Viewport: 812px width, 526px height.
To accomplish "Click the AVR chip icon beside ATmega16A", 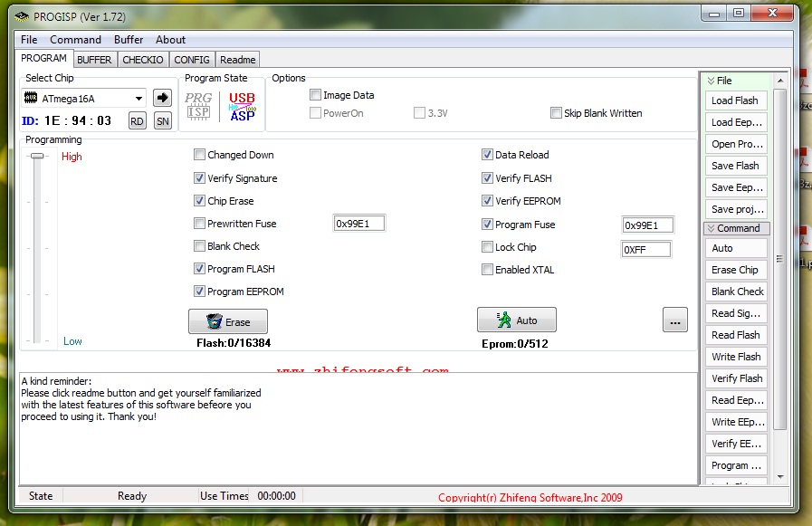I will pos(31,98).
